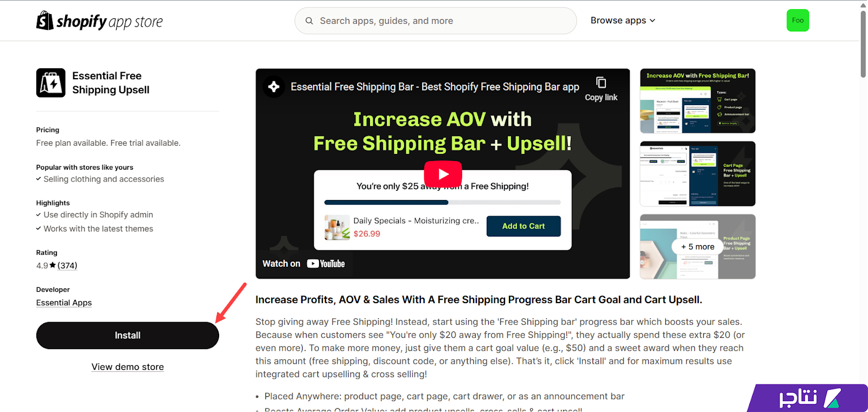Screen dimensions: 868x412
Task: Open the Increase AOV screenshot thumbnail
Action: point(698,101)
